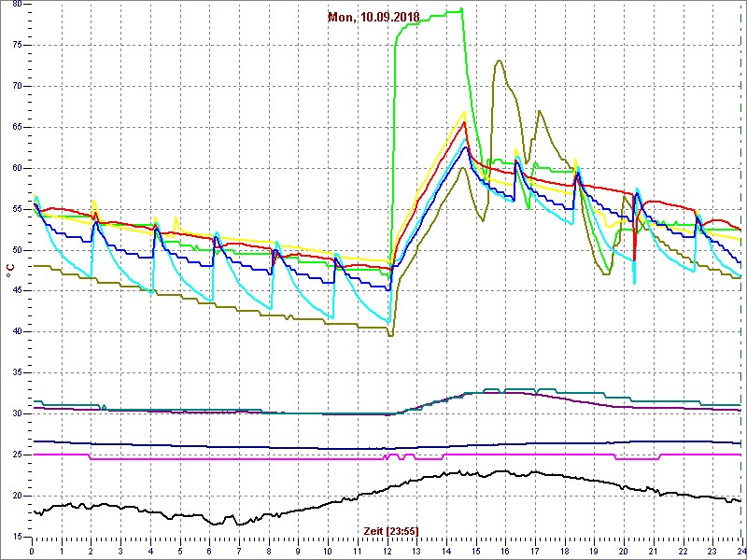Click hour 16 on the time axis
The width and height of the screenshot is (747, 560).
[506, 551]
